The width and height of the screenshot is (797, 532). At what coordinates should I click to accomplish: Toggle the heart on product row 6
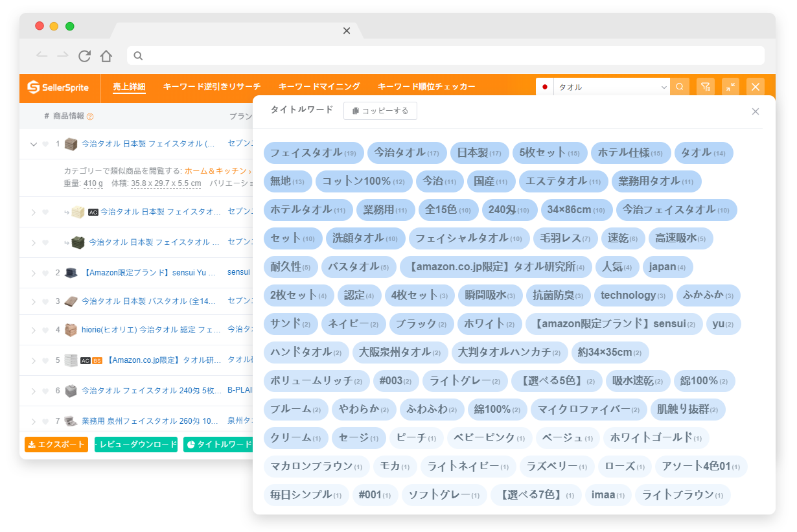point(45,391)
